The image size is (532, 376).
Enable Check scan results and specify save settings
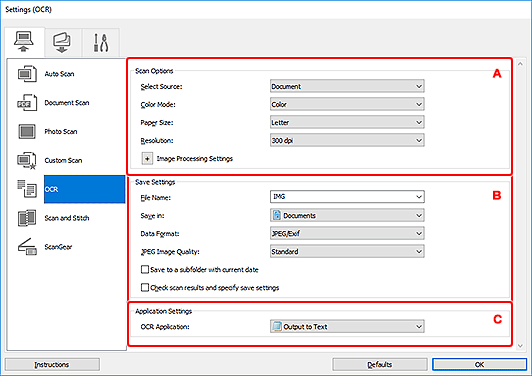click(145, 287)
